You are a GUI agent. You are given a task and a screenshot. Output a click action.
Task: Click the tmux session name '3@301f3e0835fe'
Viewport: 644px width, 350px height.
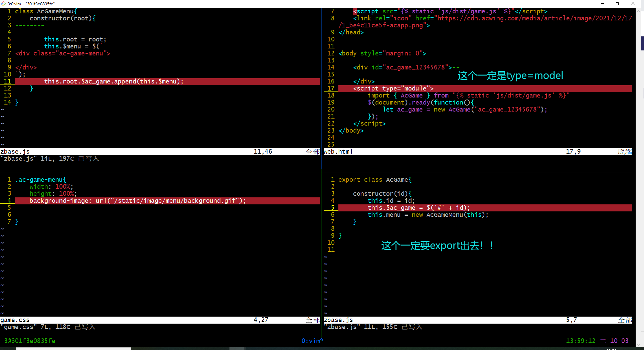coord(30,341)
